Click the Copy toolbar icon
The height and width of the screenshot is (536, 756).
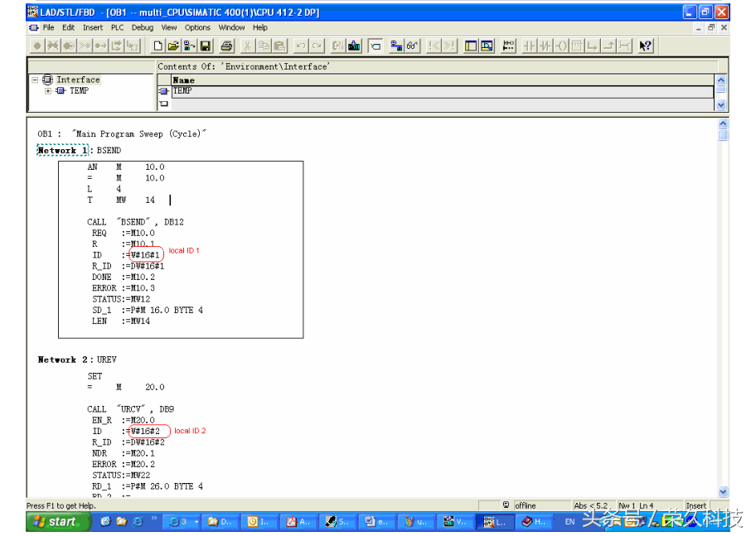coord(264,46)
